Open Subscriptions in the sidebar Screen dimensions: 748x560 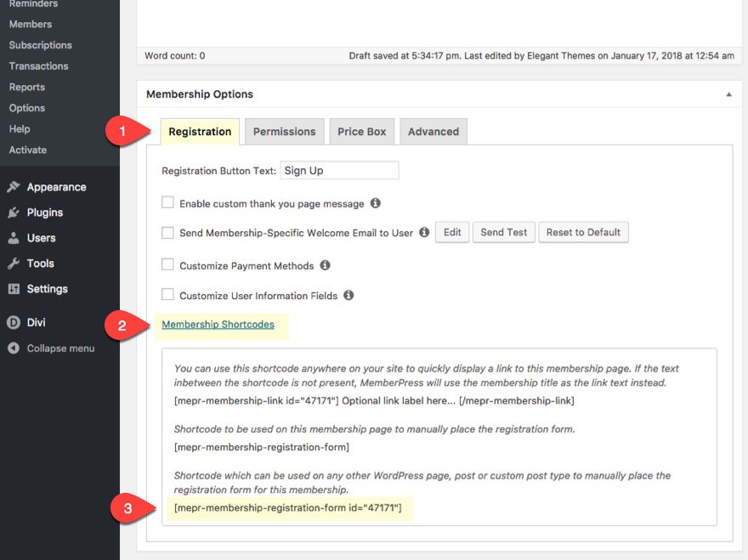click(x=41, y=45)
